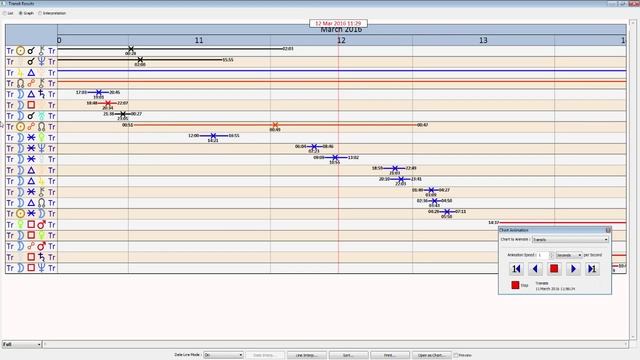Click the Mars glyph in the Venus square Mars row
Screen dimensions: 640x360
tap(41, 224)
